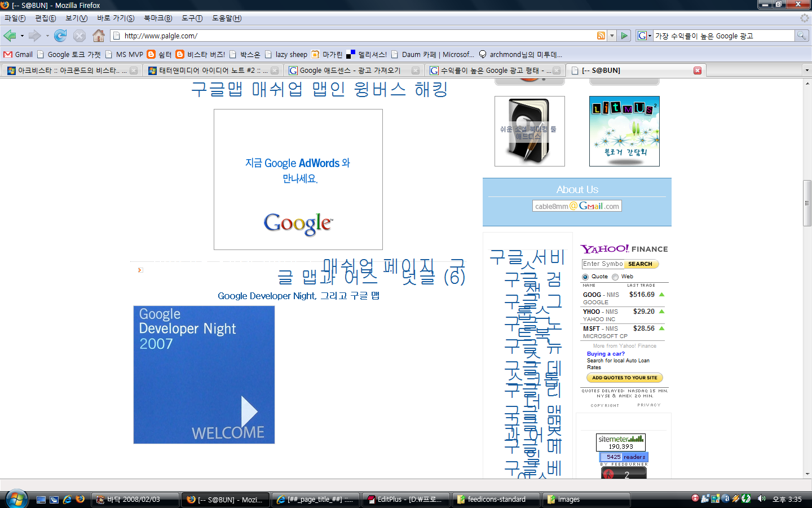The width and height of the screenshot is (812, 508).
Task: Open the Google Developer Night, 그리고 구글 맵 link
Action: tap(298, 296)
